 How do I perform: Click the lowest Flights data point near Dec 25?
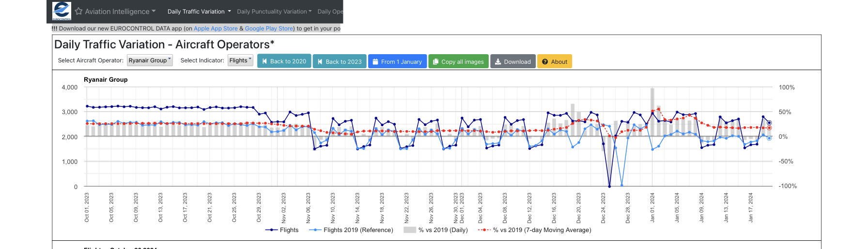point(609,186)
